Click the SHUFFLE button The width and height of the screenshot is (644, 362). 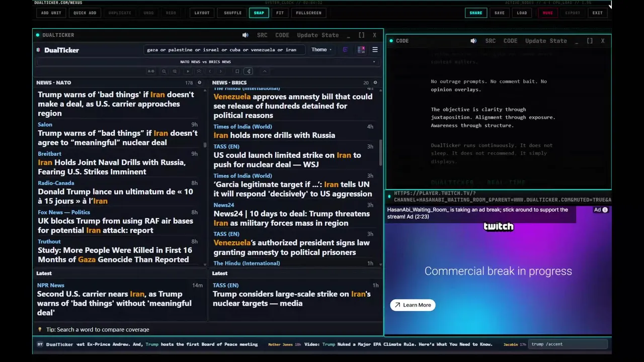tap(233, 13)
